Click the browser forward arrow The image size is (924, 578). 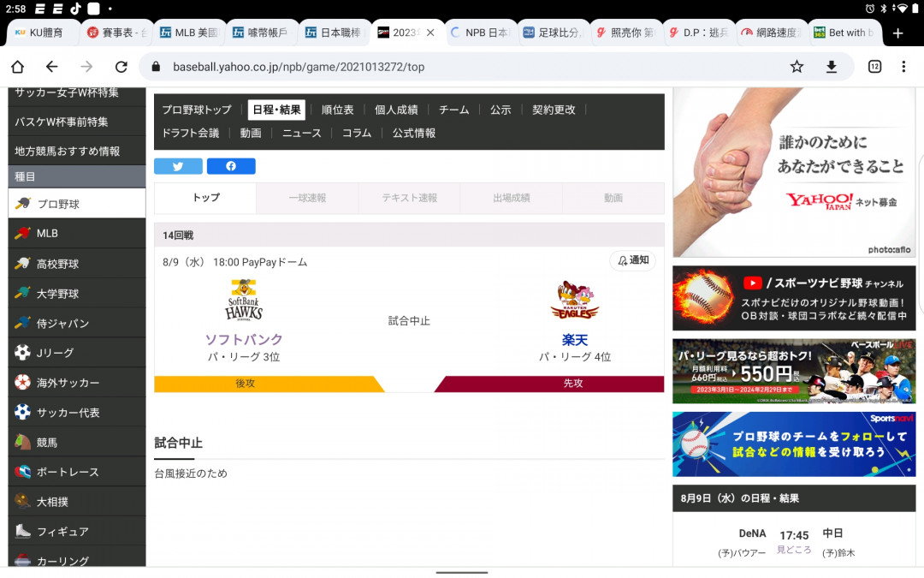pos(86,67)
